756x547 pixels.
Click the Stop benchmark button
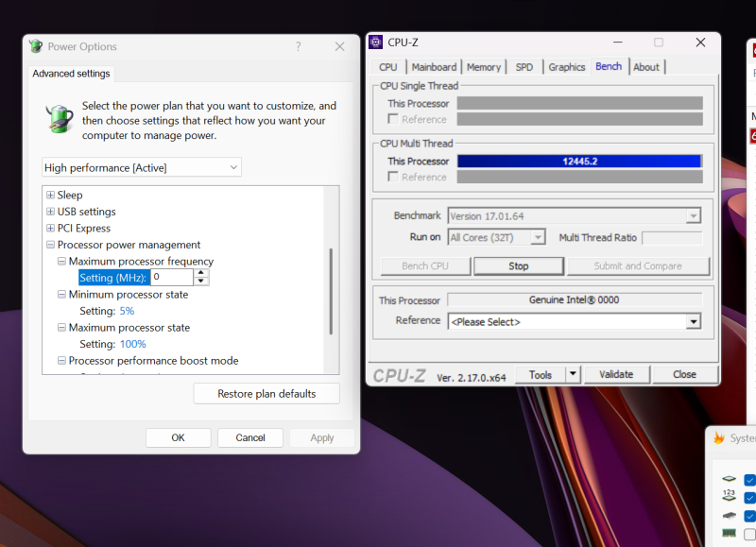coord(519,266)
